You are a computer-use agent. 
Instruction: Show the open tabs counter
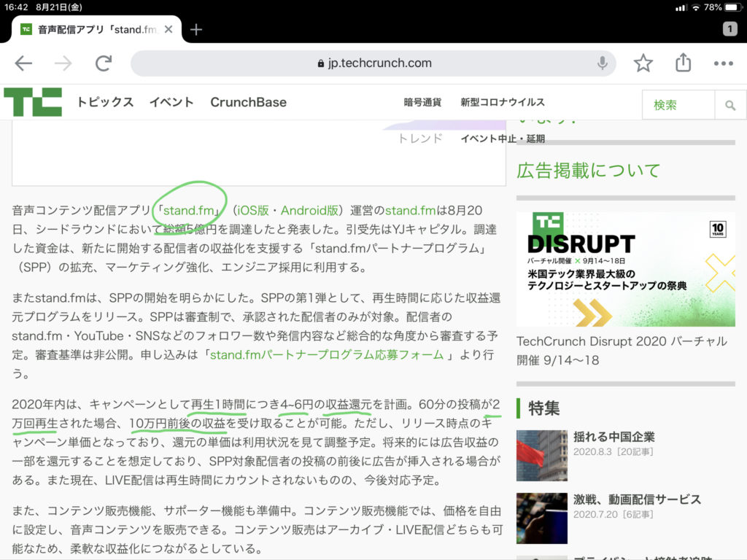(729, 29)
